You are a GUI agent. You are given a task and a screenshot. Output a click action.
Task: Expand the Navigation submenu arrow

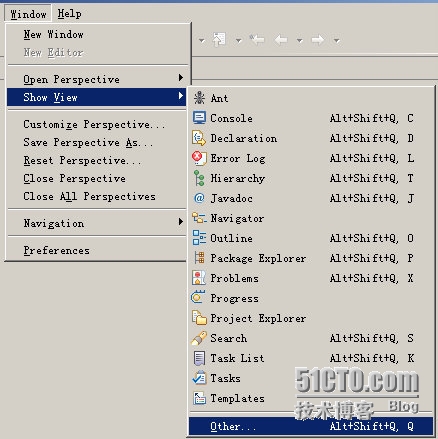pyautogui.click(x=181, y=221)
